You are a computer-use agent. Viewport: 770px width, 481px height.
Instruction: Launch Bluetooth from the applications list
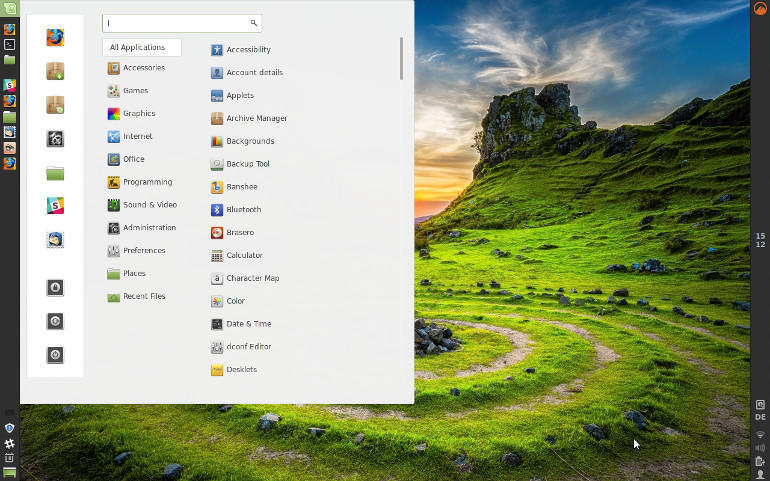243,210
